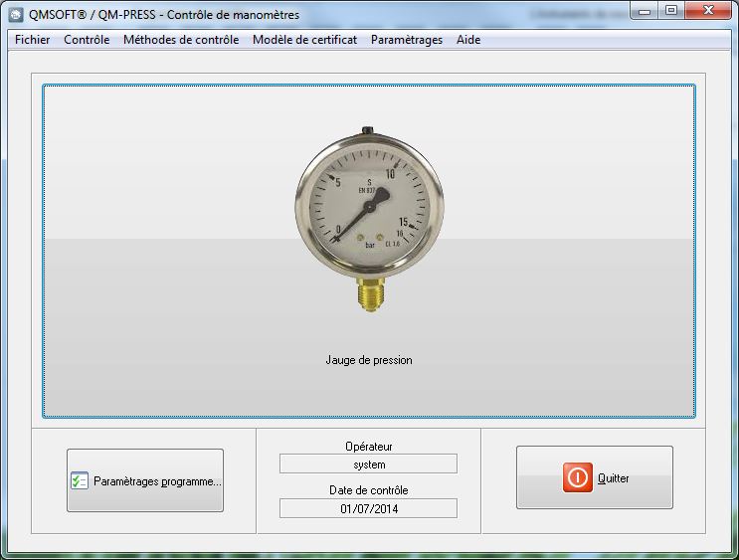Click the Date de contrôle label
The height and width of the screenshot is (560, 739).
[369, 490]
